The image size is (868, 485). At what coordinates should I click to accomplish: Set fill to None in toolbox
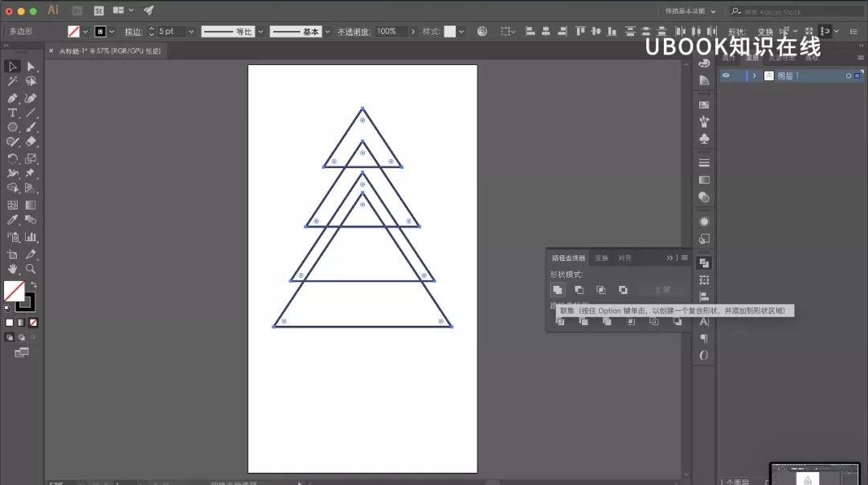coord(33,323)
